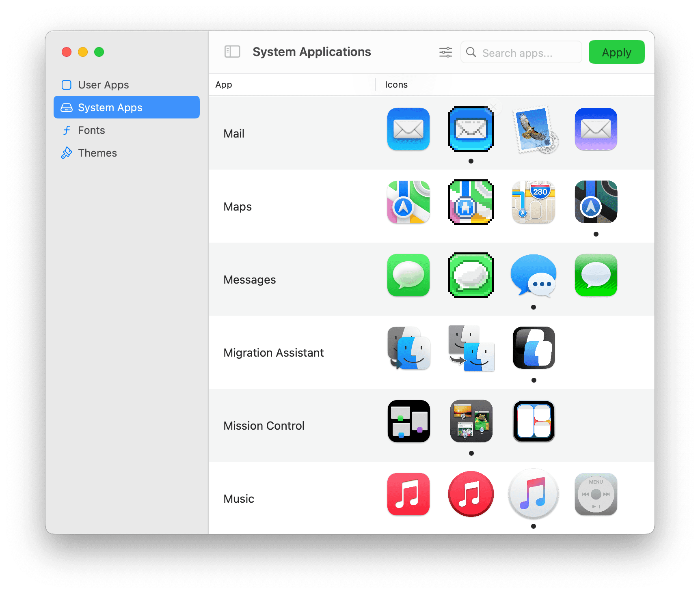Choose the pixel-art Mail icon
The height and width of the screenshot is (594, 700).
tap(471, 129)
